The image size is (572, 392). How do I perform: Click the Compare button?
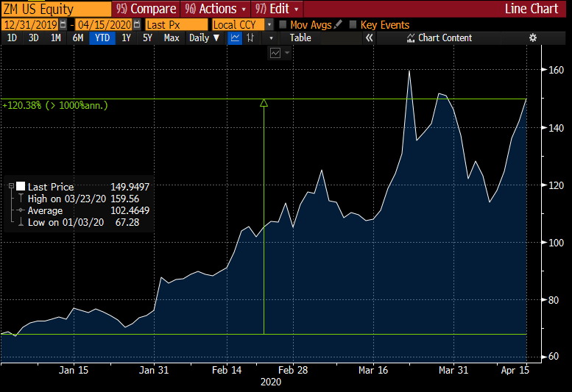click(x=146, y=9)
